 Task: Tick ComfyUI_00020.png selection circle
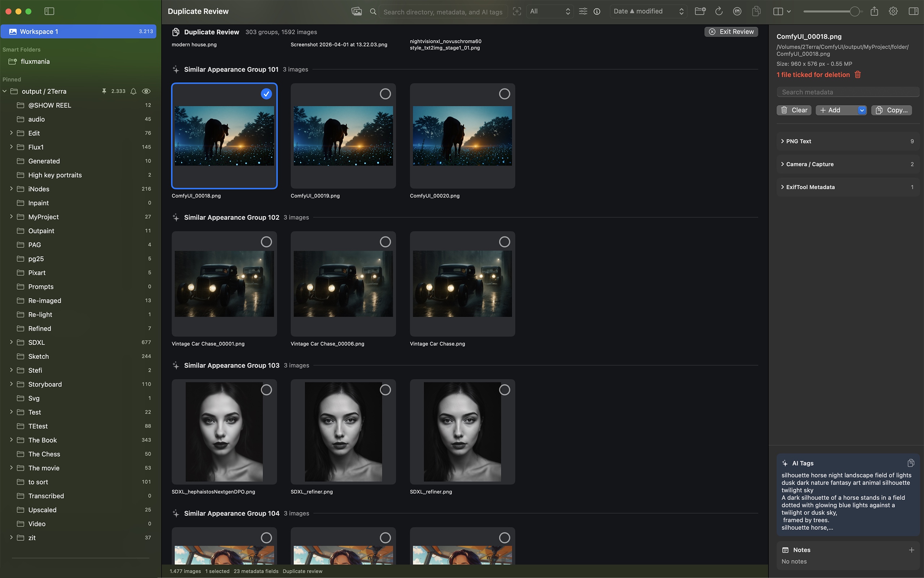[x=504, y=94]
